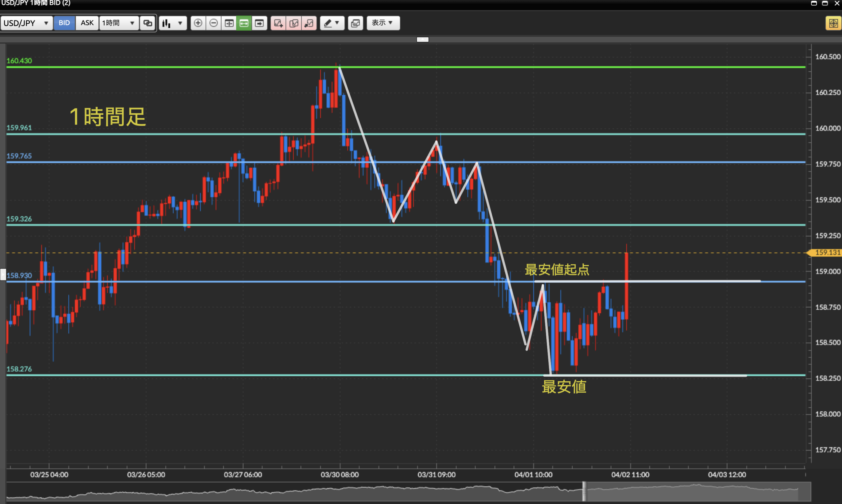Click the duplicate chart settings icon
The image size is (842, 504).
point(294,23)
